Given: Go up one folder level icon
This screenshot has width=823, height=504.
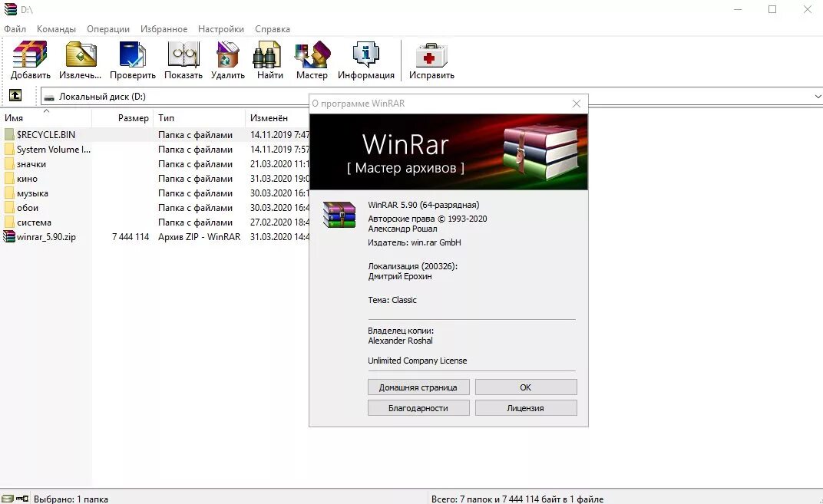Looking at the screenshot, I should coord(16,95).
